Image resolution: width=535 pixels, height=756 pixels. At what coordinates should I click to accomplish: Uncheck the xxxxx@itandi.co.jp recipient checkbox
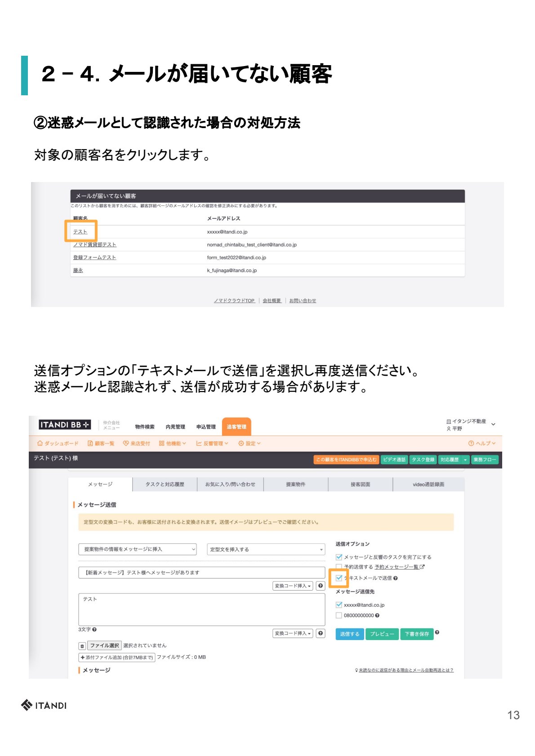[x=339, y=605]
